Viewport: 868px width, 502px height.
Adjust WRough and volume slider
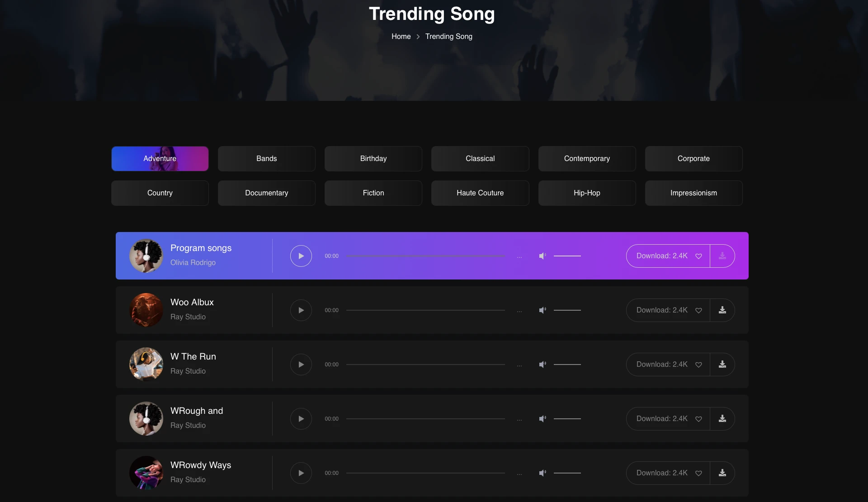(x=567, y=419)
